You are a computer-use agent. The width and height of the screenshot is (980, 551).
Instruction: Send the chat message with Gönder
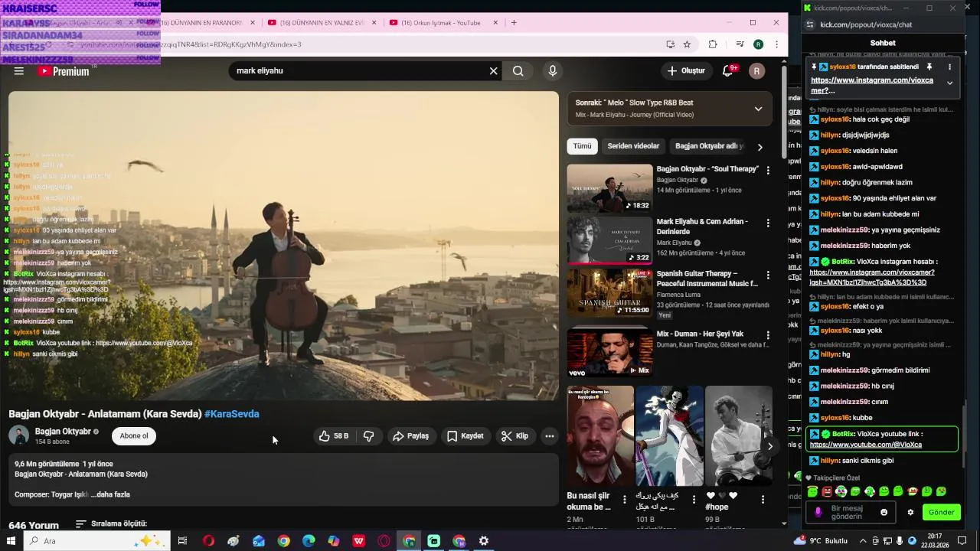click(x=942, y=513)
